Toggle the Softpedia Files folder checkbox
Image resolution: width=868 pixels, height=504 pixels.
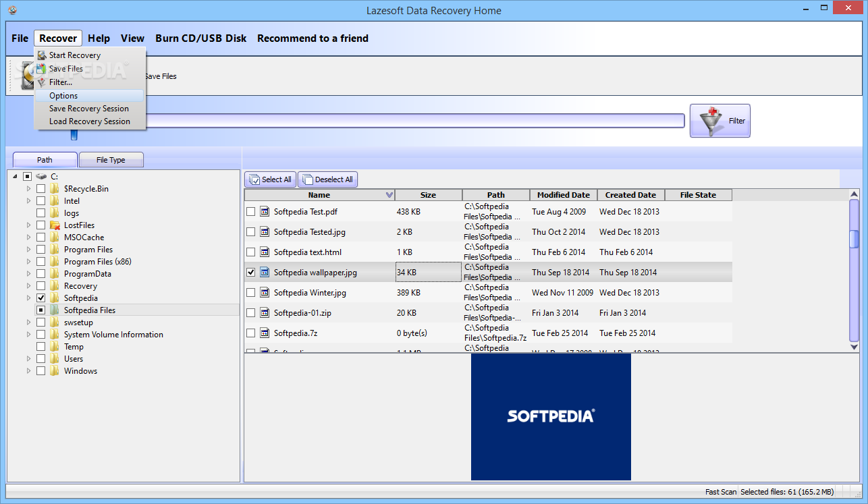[41, 310]
